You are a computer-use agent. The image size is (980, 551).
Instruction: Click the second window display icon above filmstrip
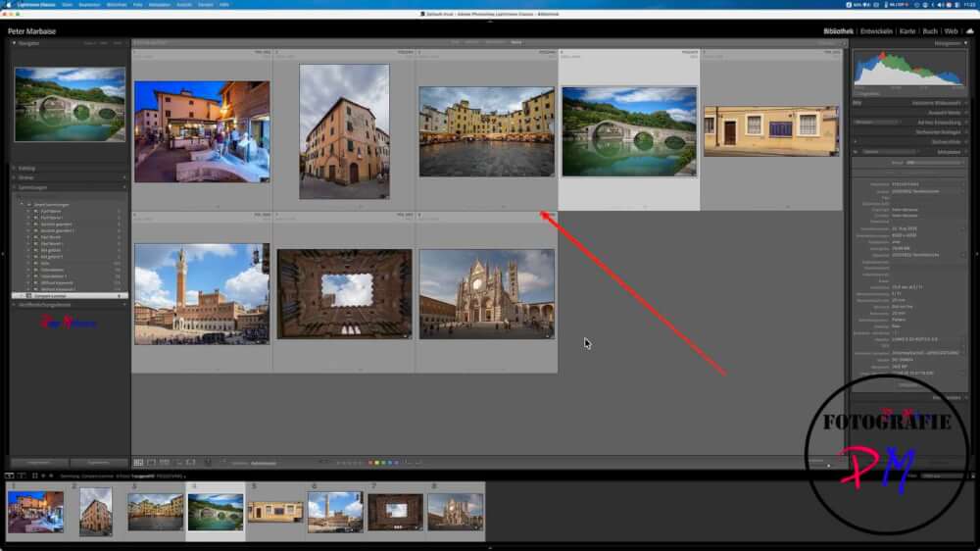pos(22,476)
